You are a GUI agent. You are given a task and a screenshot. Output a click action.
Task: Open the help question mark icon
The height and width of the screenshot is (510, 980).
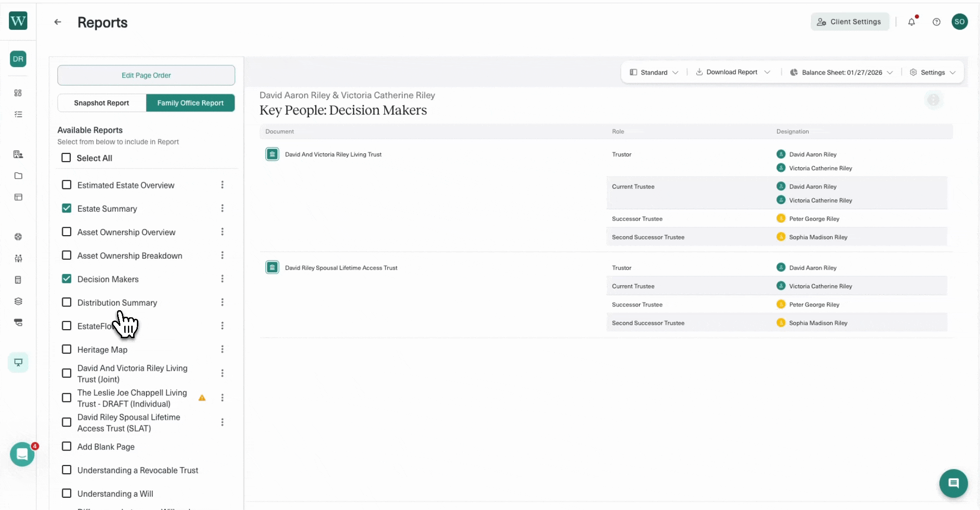click(936, 22)
